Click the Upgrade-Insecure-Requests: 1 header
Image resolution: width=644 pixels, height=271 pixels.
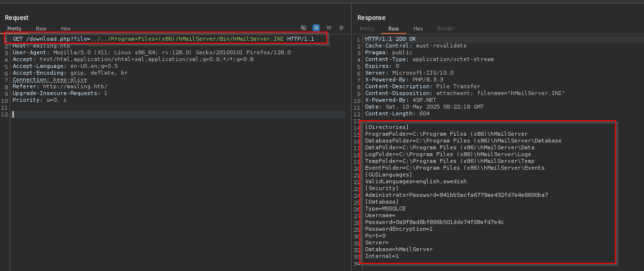click(x=60, y=93)
